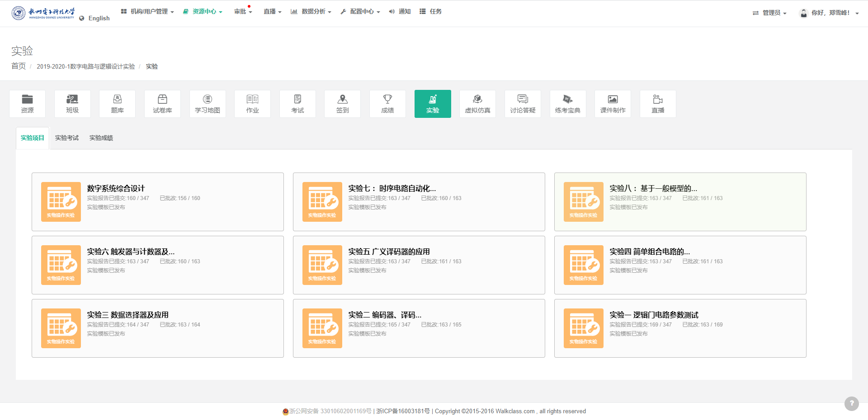Expand the 数据分析 dropdown menu
Image resolution: width=868 pixels, height=420 pixels.
click(311, 12)
